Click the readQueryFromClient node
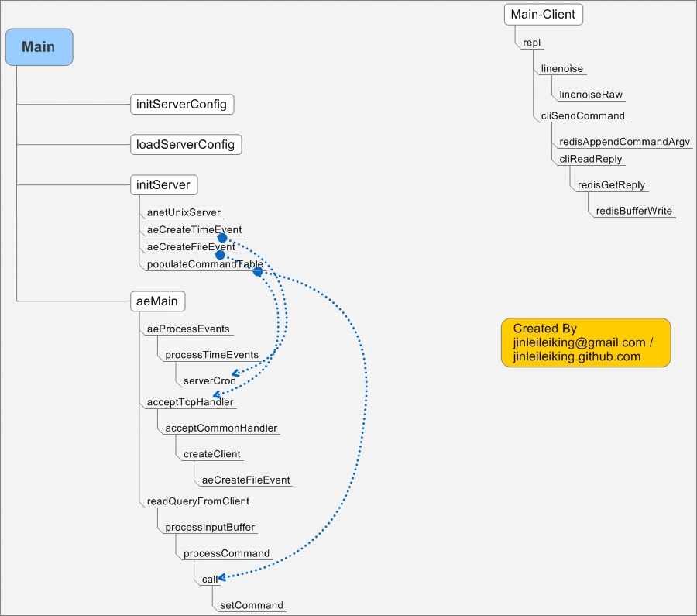Image resolution: width=697 pixels, height=616 pixels. pyautogui.click(x=196, y=501)
